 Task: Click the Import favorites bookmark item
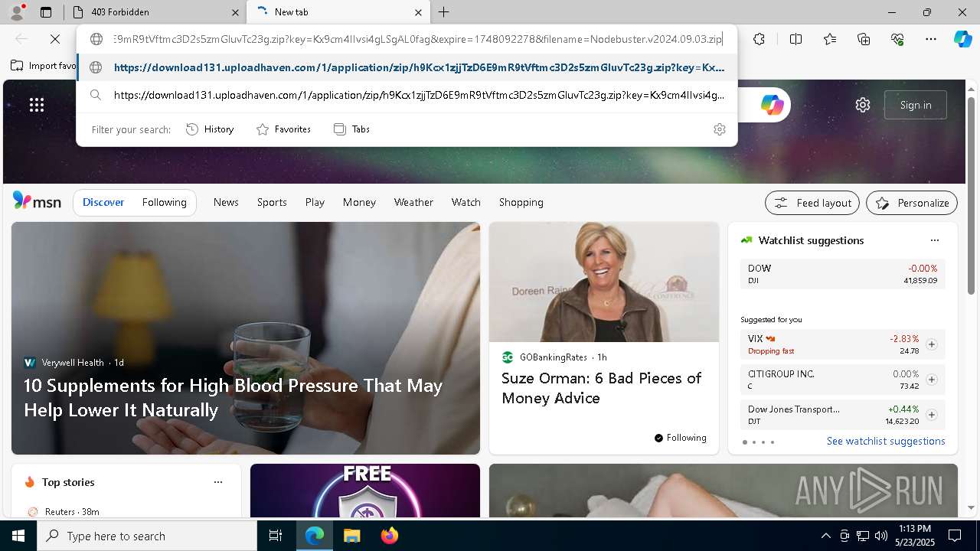click(44, 66)
